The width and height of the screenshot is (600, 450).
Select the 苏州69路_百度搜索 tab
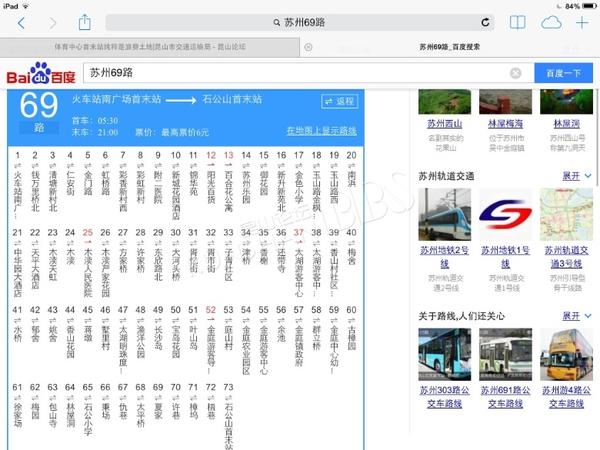449,46
